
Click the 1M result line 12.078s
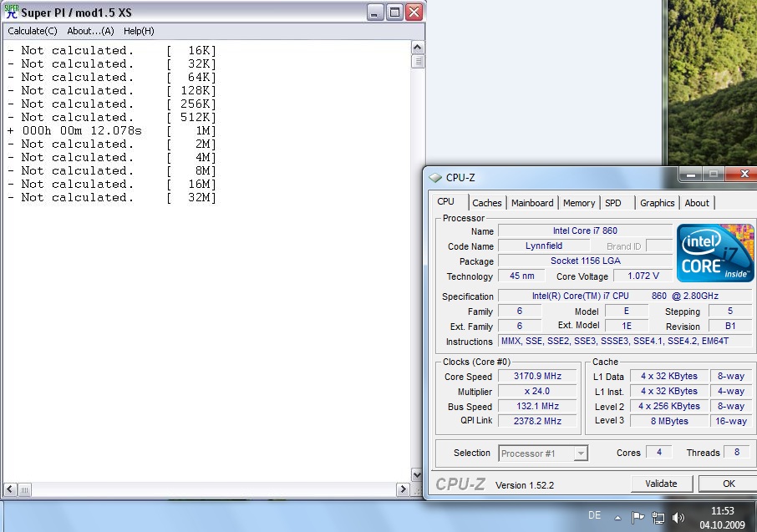click(x=111, y=131)
